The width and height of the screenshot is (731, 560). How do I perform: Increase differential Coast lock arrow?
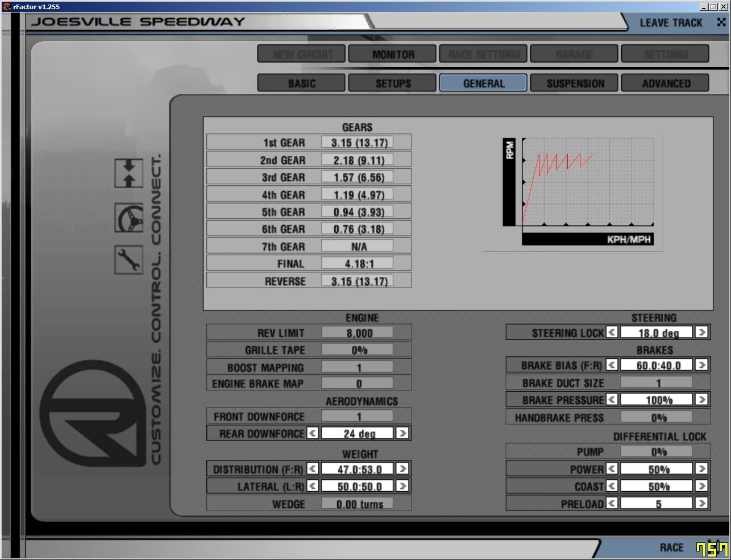click(701, 486)
